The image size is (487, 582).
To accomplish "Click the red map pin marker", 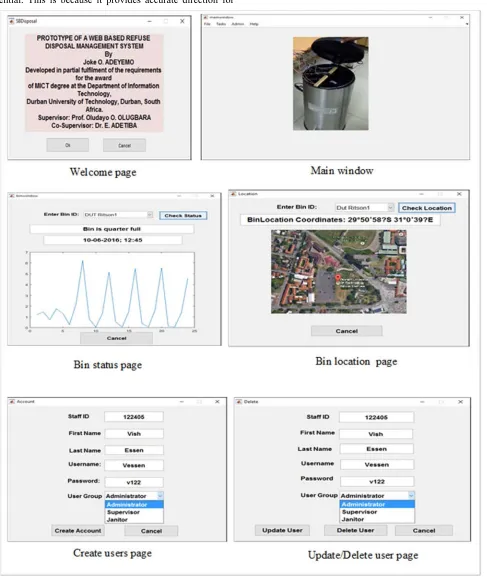I will [x=338, y=278].
